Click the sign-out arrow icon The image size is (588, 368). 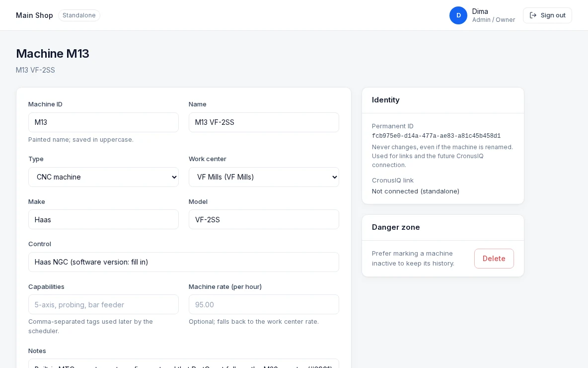click(x=533, y=15)
